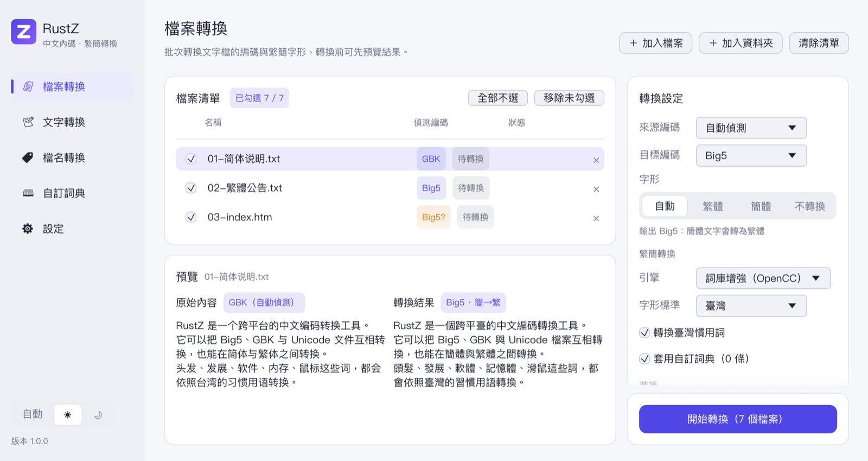Open the 來源編碼 dropdown
The width and height of the screenshot is (868, 461).
click(751, 128)
